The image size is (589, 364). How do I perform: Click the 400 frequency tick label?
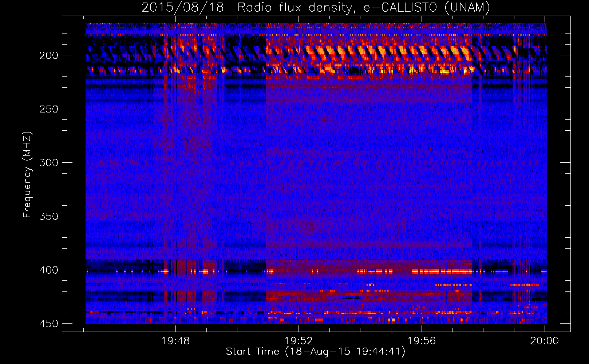tap(49, 270)
